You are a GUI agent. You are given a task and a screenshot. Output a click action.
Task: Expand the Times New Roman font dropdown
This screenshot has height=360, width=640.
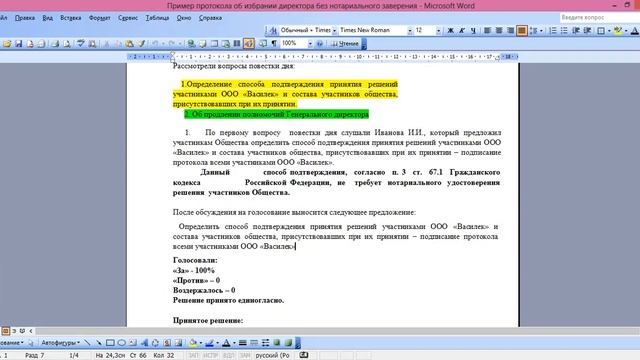click(409, 31)
